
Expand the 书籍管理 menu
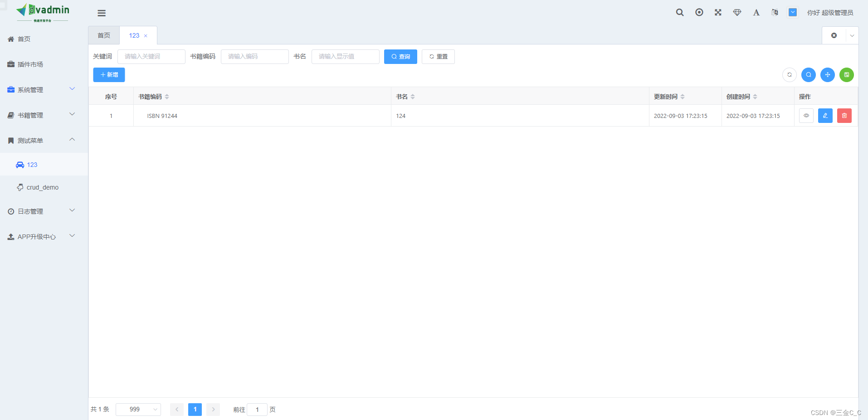coord(44,115)
